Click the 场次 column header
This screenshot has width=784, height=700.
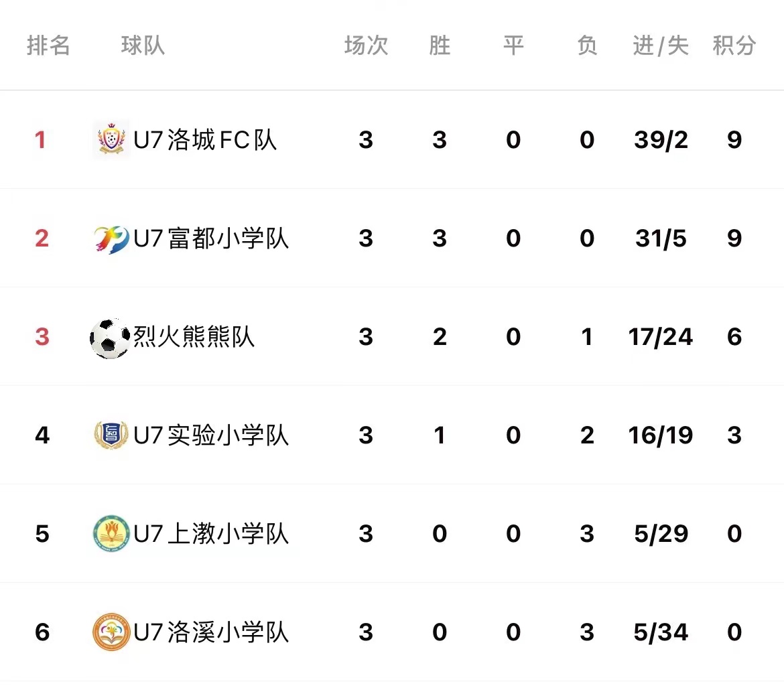coord(366,46)
